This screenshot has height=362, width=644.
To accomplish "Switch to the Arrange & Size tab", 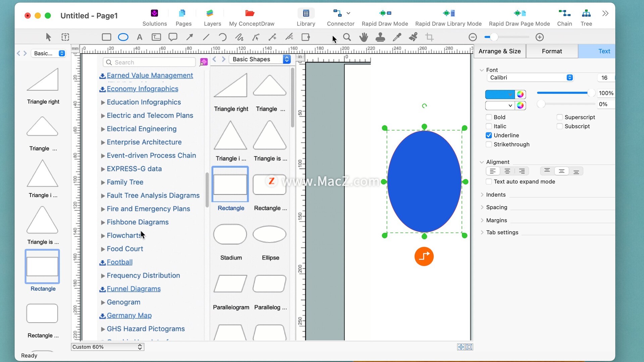I will point(499,51).
